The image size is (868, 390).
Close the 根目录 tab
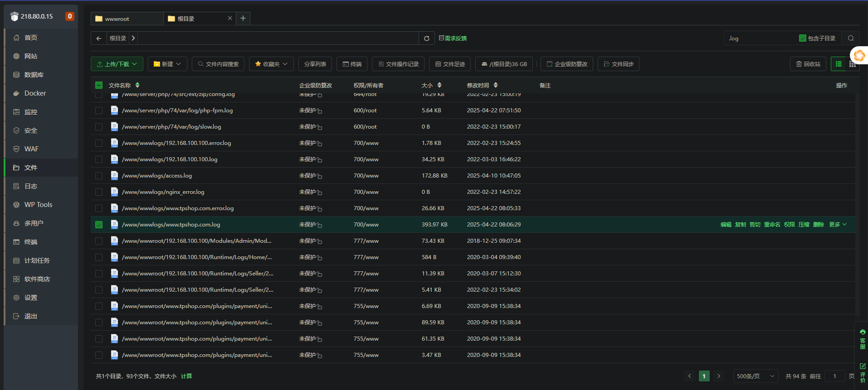(x=230, y=18)
